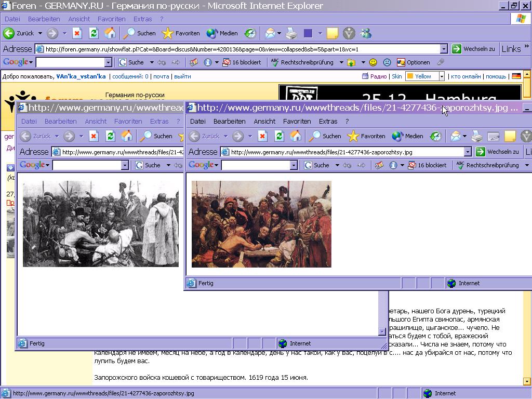
Task: Click the Home icon in the color painting window
Action: point(296,137)
